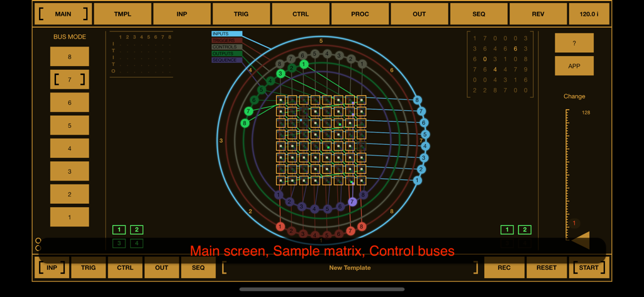Click the highlighted 4 in number grid
This screenshot has height=297, width=644.
[496, 69]
